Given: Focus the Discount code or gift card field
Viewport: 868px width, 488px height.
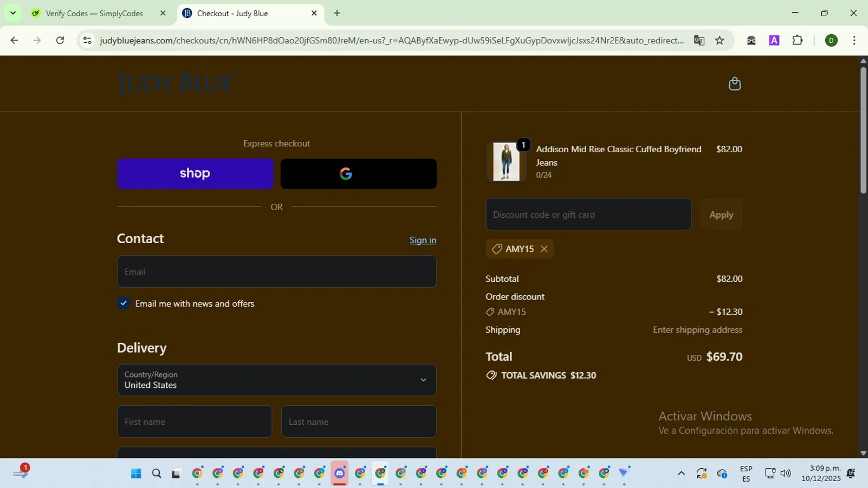Looking at the screenshot, I should pyautogui.click(x=589, y=214).
